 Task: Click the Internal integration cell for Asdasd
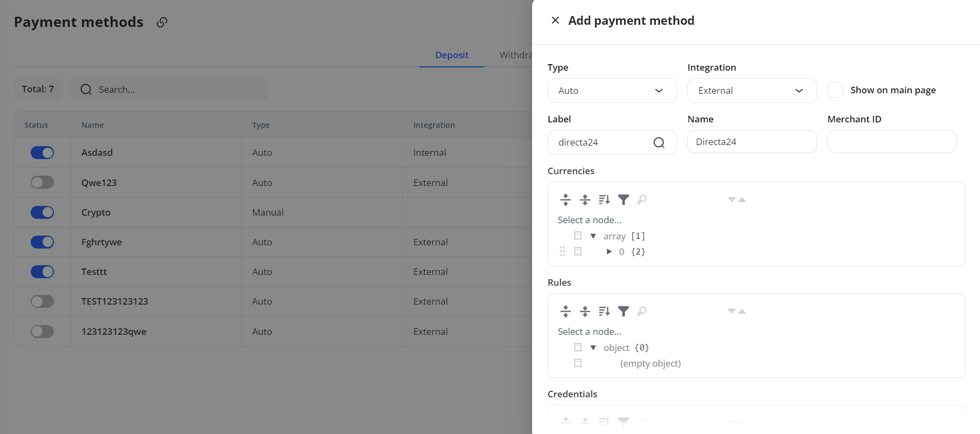(x=430, y=153)
